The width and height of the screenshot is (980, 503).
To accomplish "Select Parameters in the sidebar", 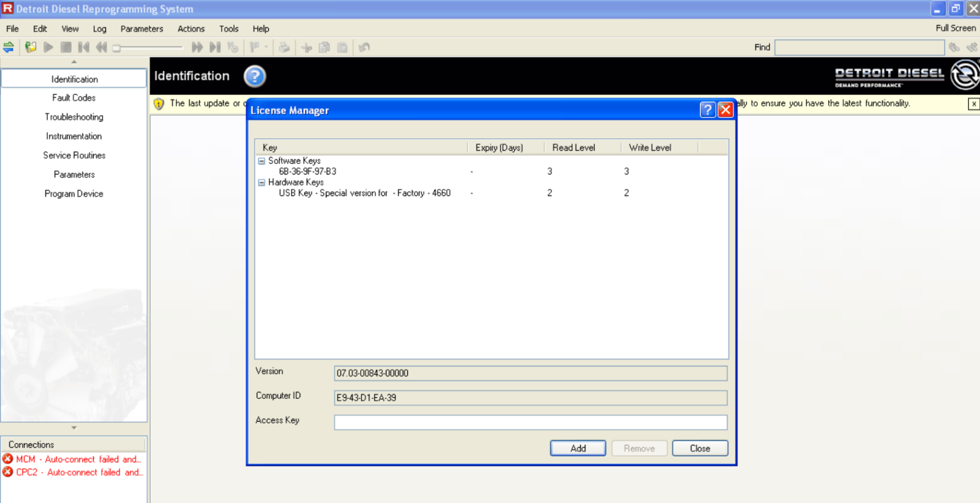I will (x=74, y=174).
